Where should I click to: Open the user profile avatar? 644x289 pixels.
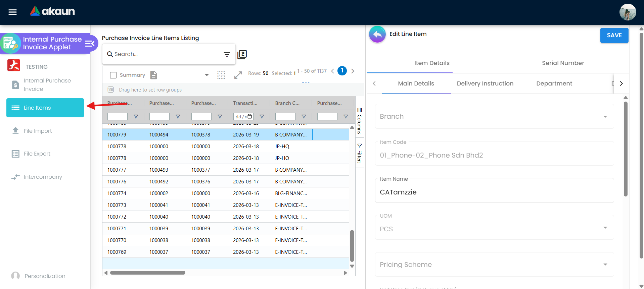[628, 12]
